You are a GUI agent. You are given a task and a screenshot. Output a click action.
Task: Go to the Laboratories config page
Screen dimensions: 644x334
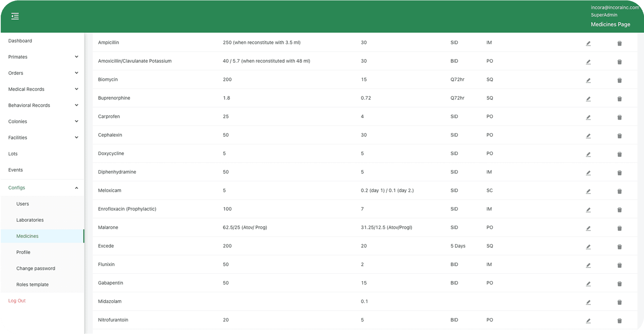[30, 220]
